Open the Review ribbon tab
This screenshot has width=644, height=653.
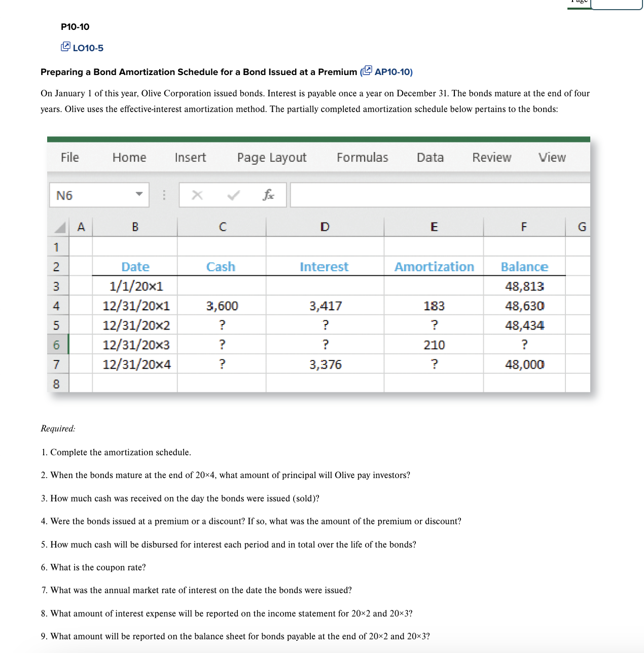492,158
